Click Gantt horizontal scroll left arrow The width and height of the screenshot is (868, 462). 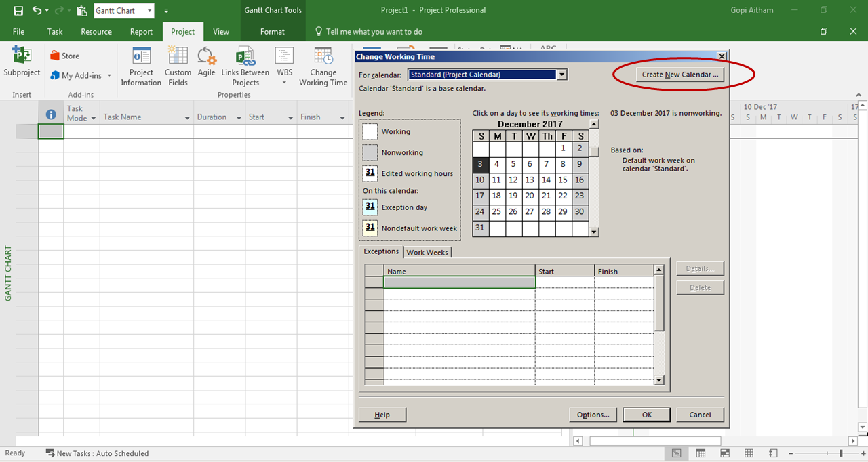point(578,441)
